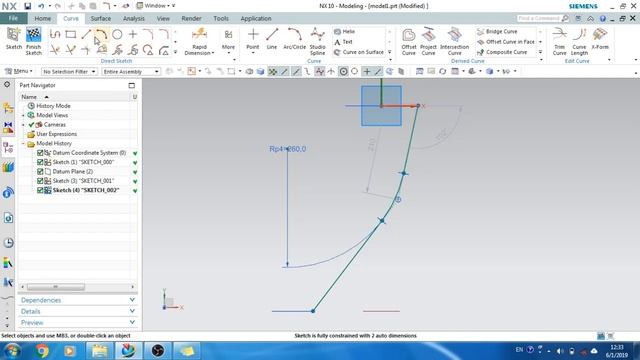Select the Profile curve tool in Direct Sketch
The width and height of the screenshot is (640, 360).
[x=55, y=34]
